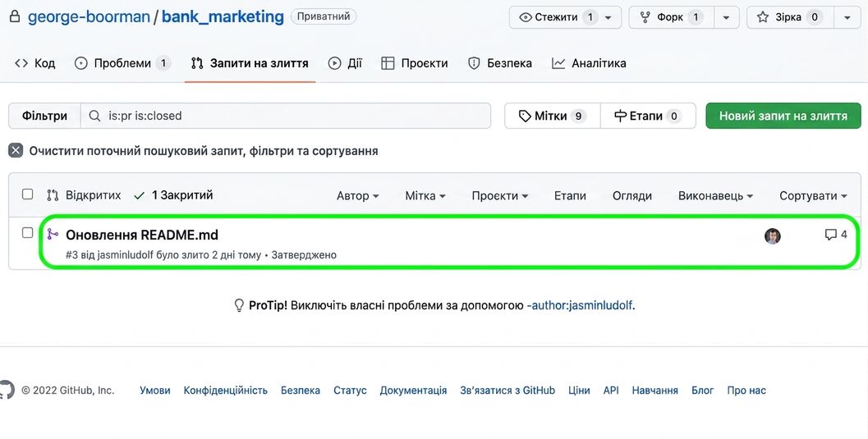Viewport: 868px width, 439px height.
Task: Show 1 Закритий pull requests
Action: [x=174, y=195]
